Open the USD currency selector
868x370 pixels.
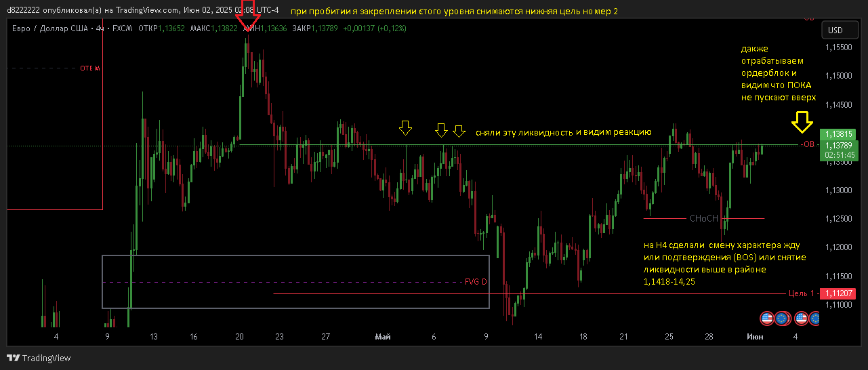tap(835, 30)
